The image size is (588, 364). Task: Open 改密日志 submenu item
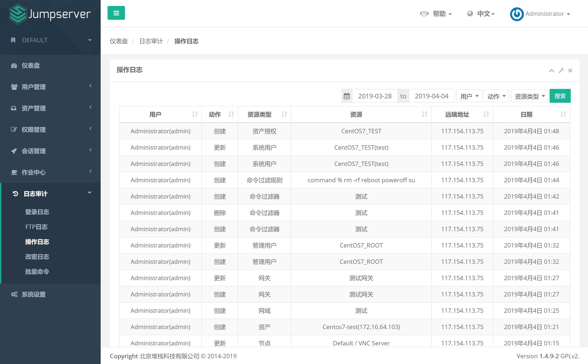(37, 257)
